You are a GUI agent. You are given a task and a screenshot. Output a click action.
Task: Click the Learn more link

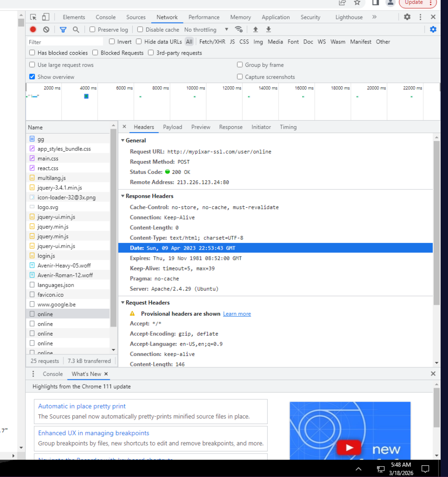(x=237, y=314)
